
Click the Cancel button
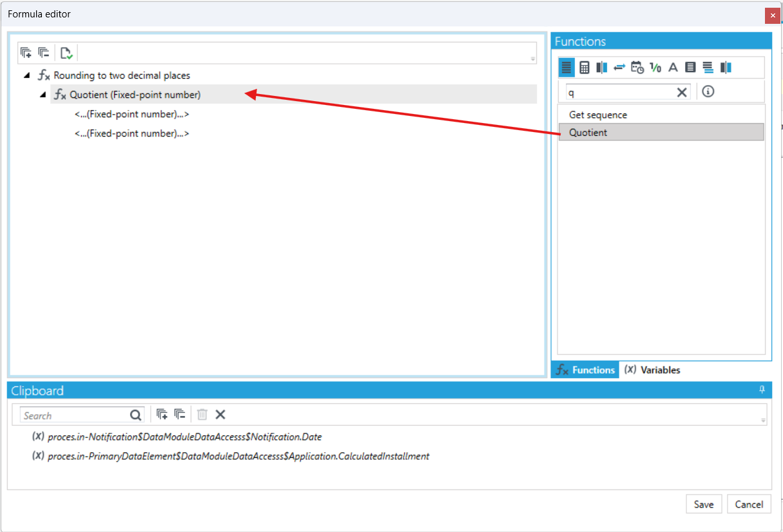(749, 504)
